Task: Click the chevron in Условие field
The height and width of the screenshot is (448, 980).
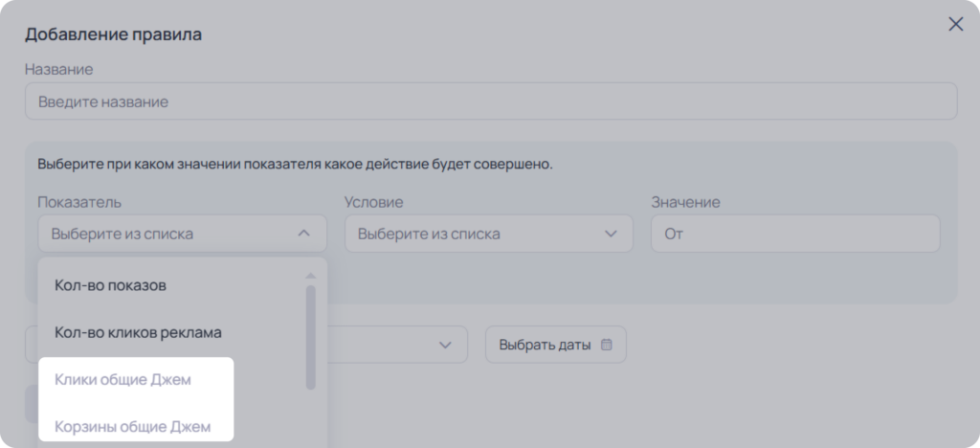Action: tap(611, 234)
